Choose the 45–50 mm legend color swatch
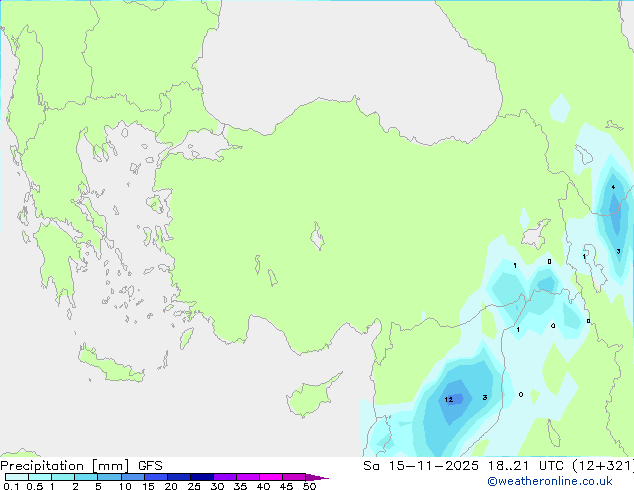Image resolution: width=634 pixels, height=490 pixels. [294, 477]
